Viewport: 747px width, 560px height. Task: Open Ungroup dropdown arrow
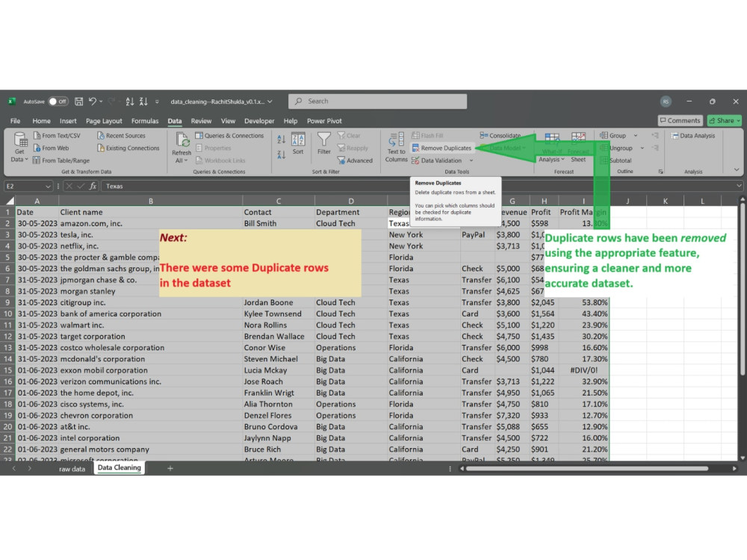coord(642,148)
